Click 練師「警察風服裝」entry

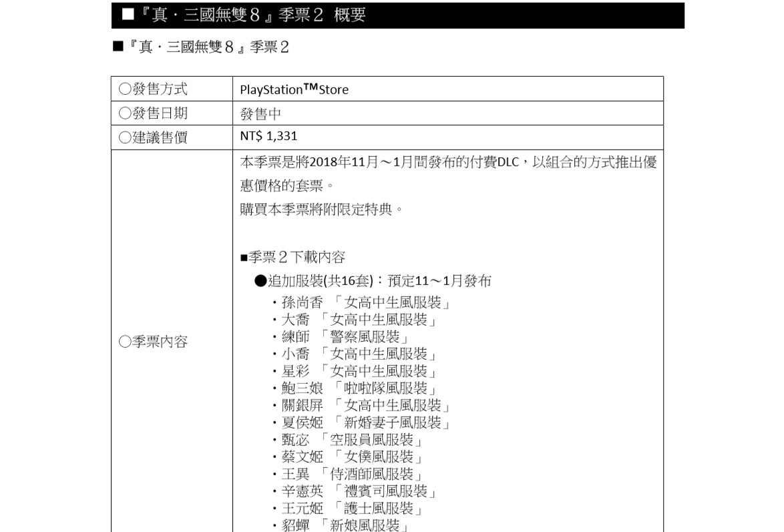pyautogui.click(x=341, y=336)
